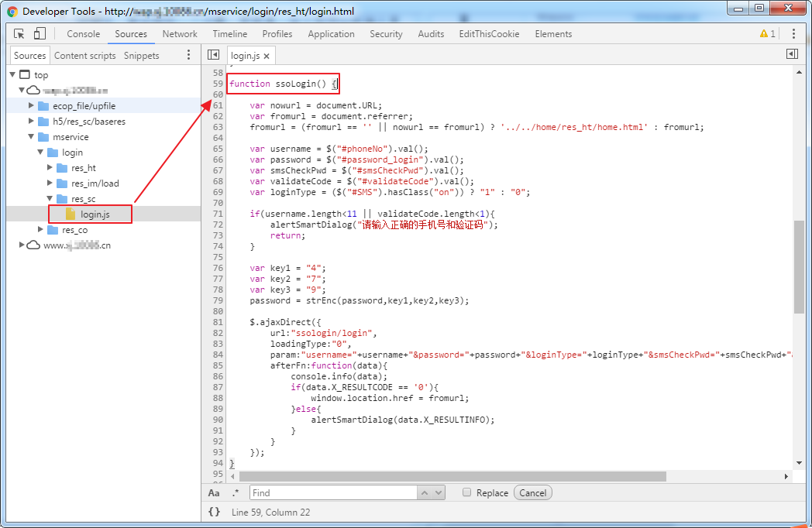Select the mservice folder label

tap(71, 137)
